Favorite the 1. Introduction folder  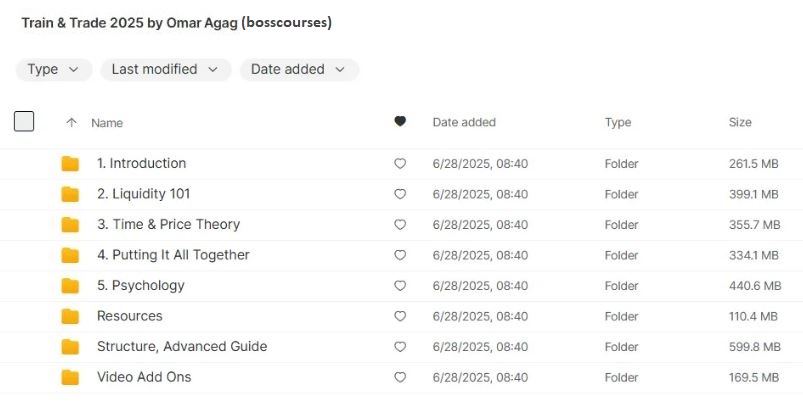[x=400, y=164]
